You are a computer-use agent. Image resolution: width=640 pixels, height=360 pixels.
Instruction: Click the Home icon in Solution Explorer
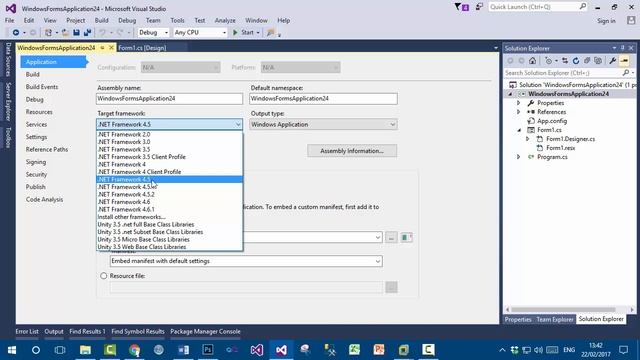532,61
